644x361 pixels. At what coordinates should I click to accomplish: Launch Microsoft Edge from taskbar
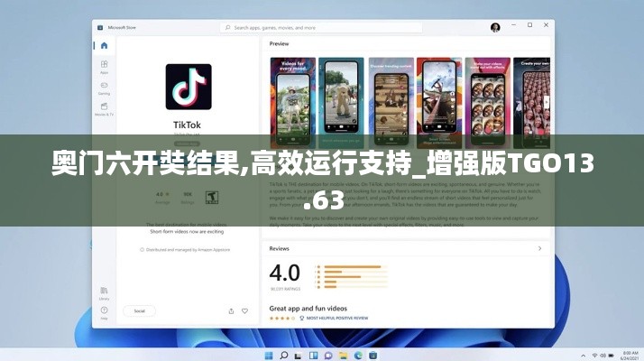click(x=358, y=356)
